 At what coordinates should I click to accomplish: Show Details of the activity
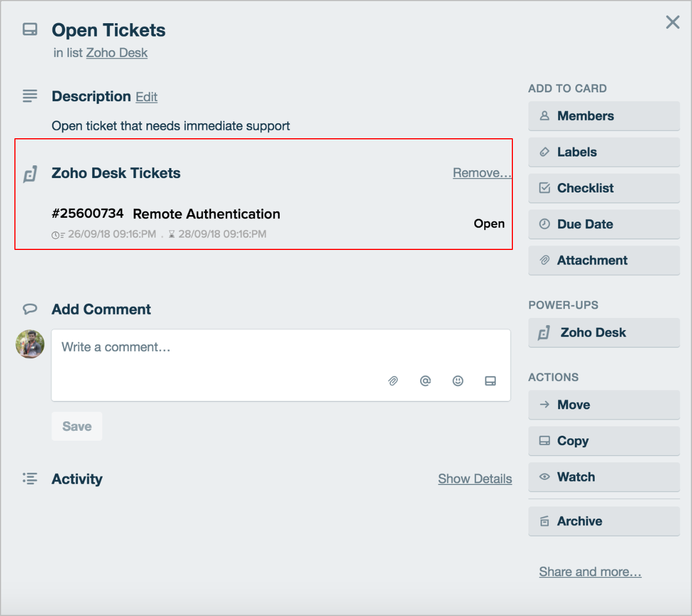pos(475,479)
